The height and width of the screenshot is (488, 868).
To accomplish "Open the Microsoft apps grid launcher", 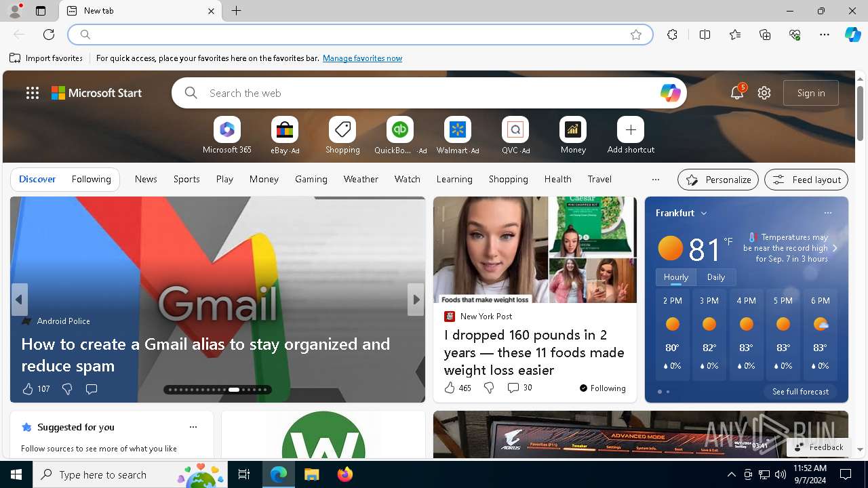I will 33,93.
